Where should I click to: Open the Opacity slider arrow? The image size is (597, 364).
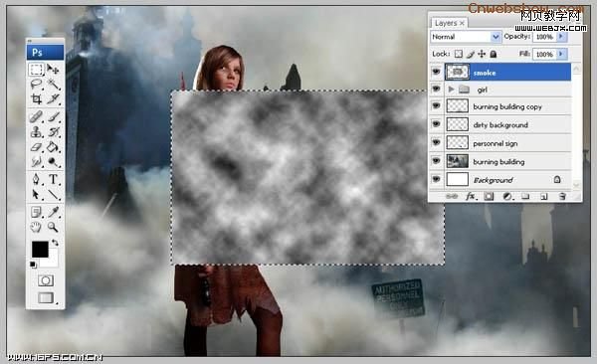(561, 37)
